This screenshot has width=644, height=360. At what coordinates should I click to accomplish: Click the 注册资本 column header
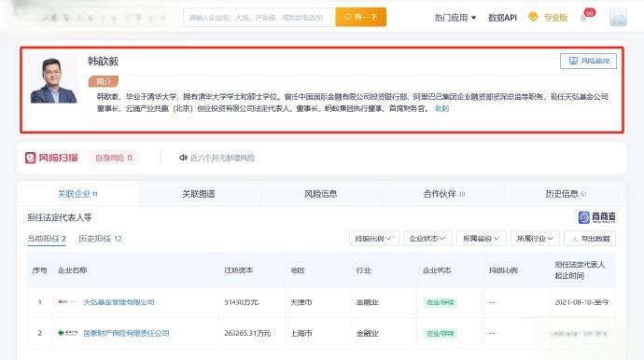(x=239, y=270)
